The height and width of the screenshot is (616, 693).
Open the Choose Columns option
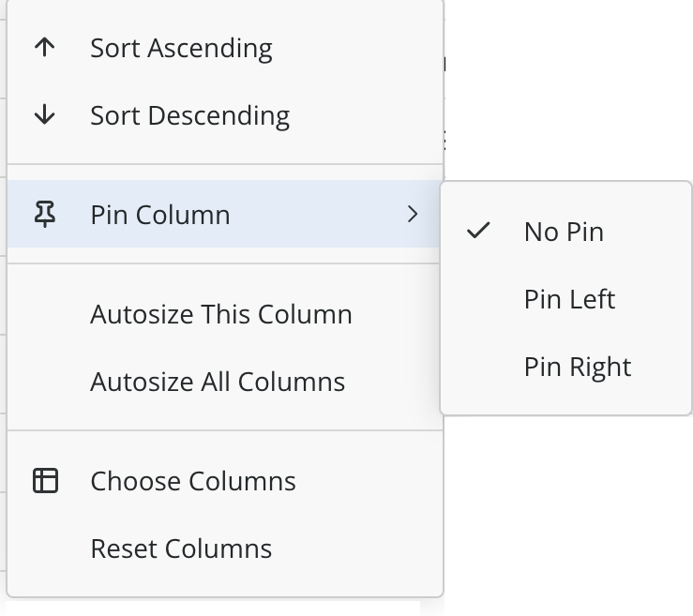point(193,481)
